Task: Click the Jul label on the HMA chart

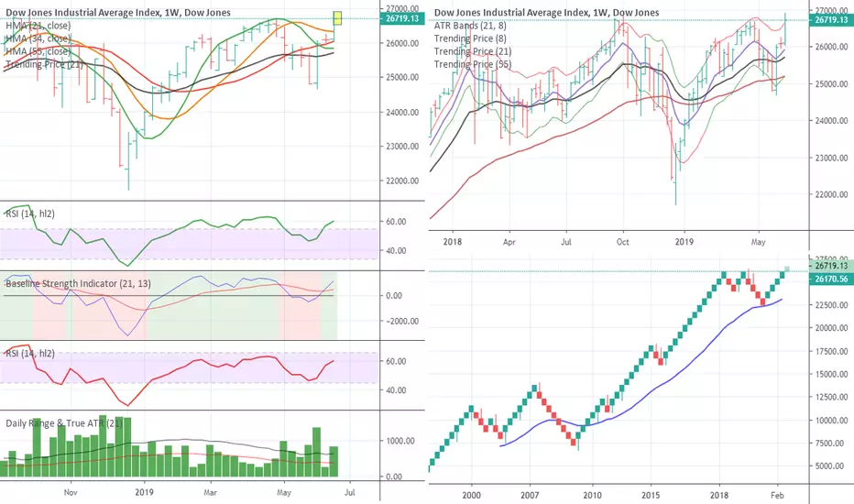Action: coord(350,492)
